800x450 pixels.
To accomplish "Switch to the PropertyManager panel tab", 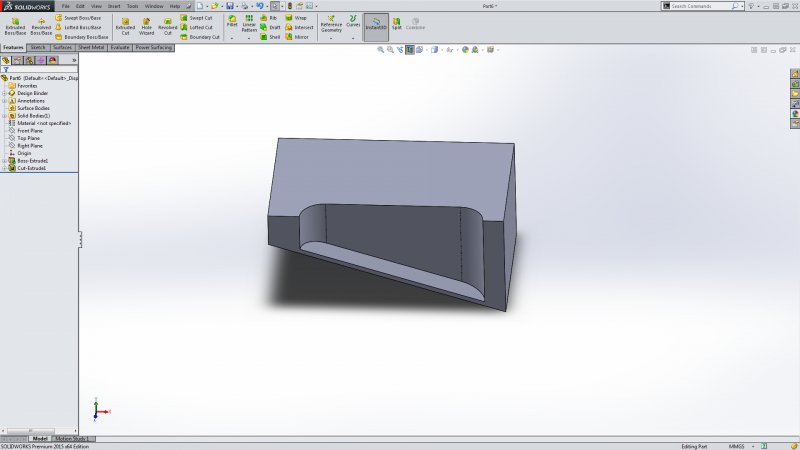I will pos(18,60).
